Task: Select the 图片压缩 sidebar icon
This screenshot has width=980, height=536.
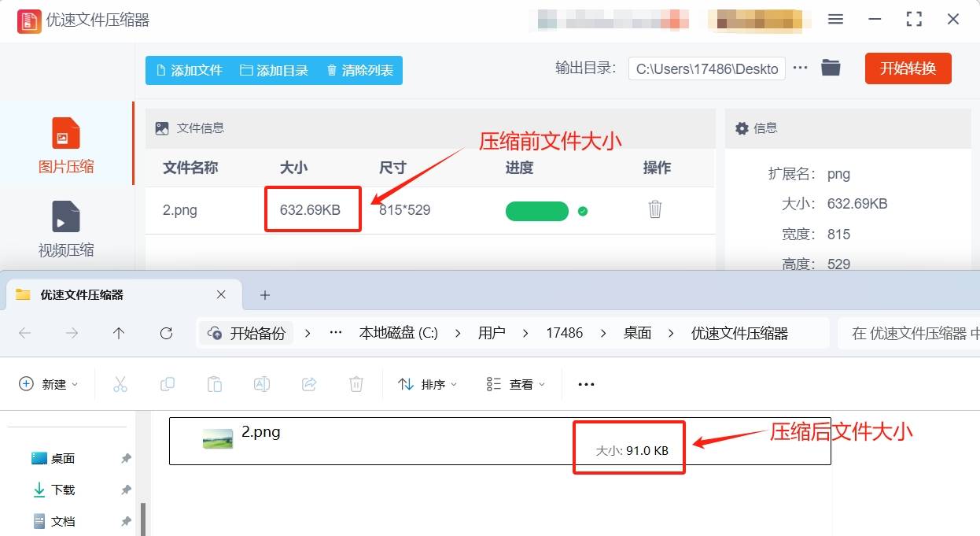Action: [65, 142]
